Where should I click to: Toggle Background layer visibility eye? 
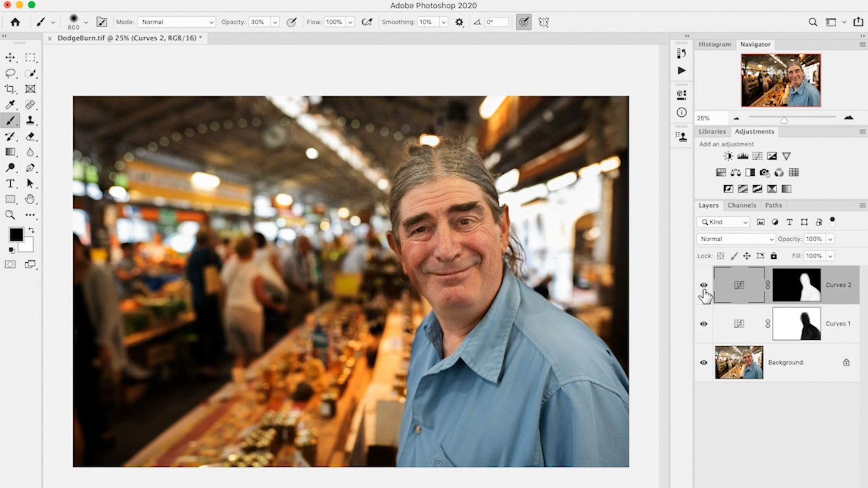click(x=704, y=363)
